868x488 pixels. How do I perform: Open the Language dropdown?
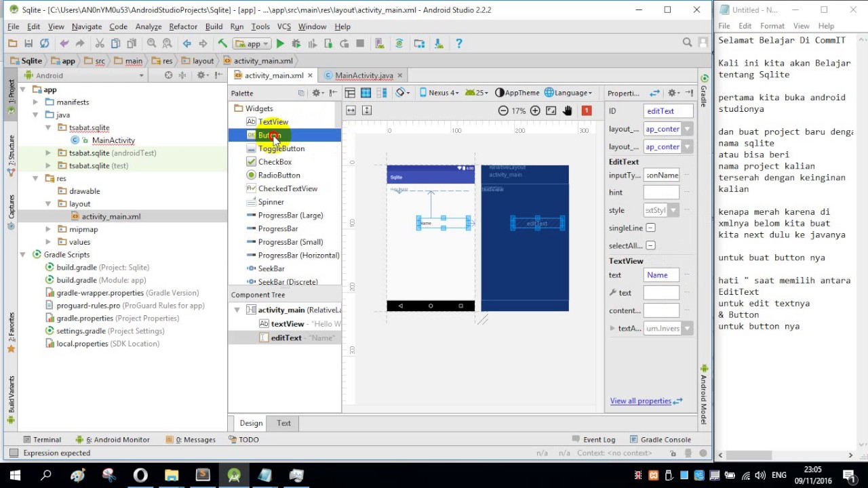[x=568, y=93]
